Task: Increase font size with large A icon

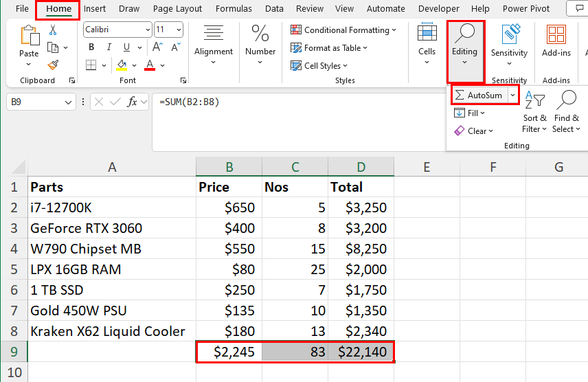Action: click(157, 47)
